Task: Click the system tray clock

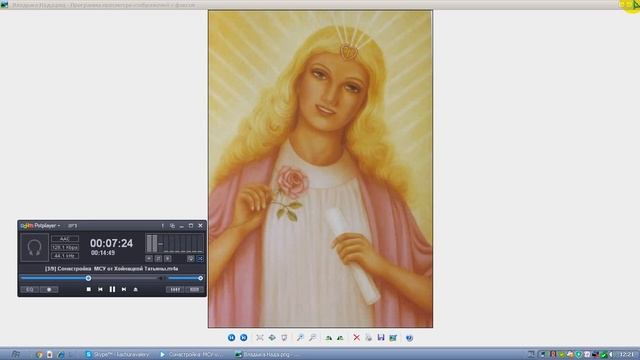Action: tap(627, 355)
